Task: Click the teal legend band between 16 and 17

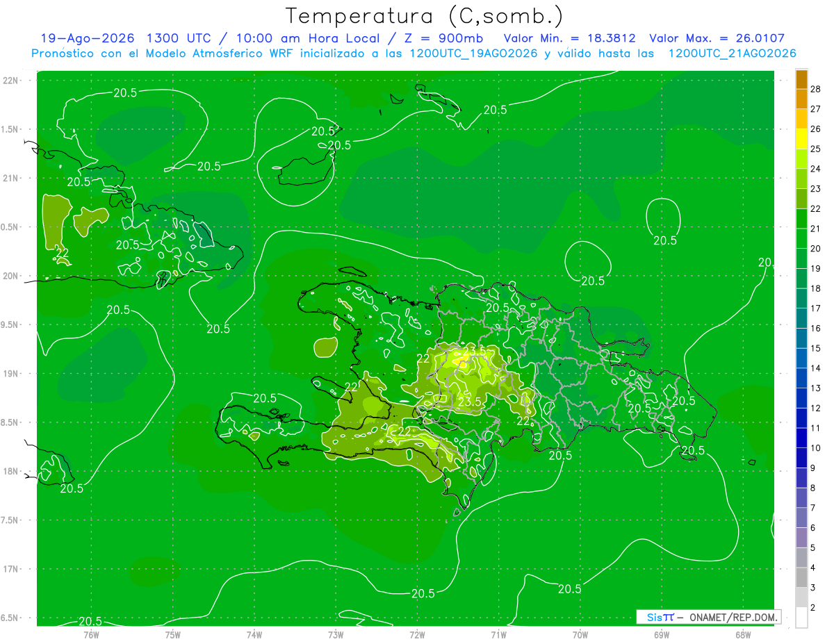Action: click(x=801, y=319)
